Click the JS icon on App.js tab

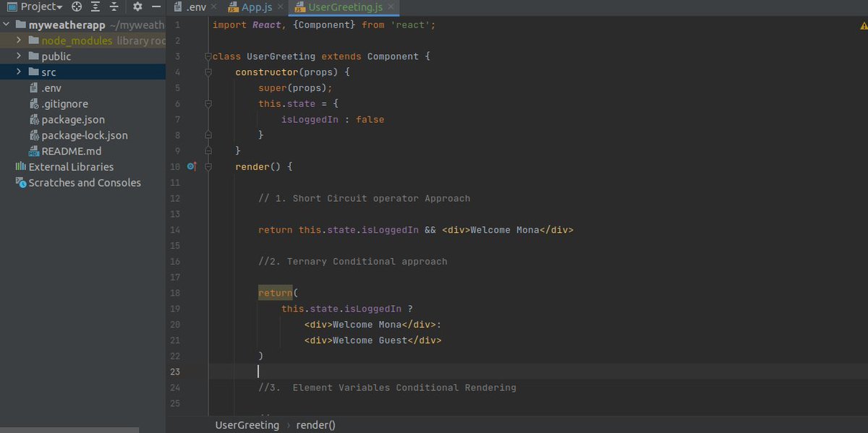tap(233, 8)
